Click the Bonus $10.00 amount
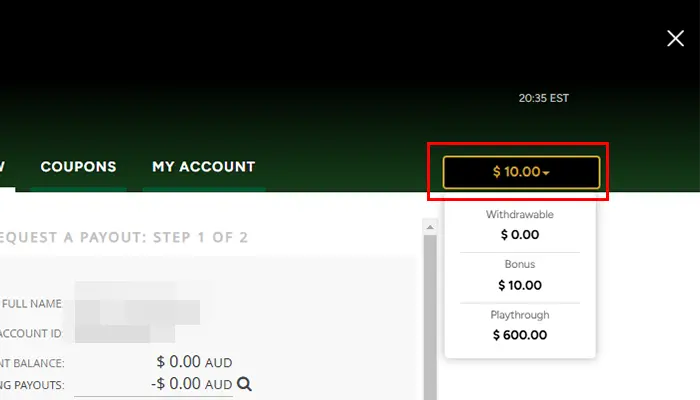The height and width of the screenshot is (400, 700). click(519, 285)
